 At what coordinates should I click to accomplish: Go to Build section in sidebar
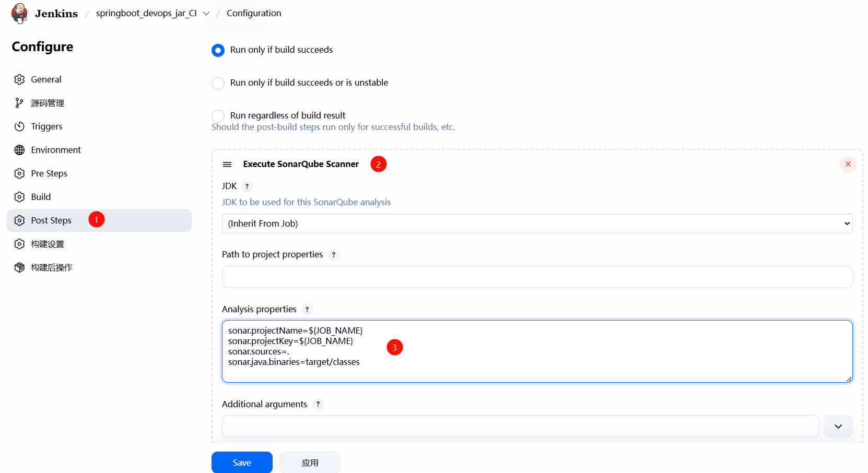tap(41, 197)
